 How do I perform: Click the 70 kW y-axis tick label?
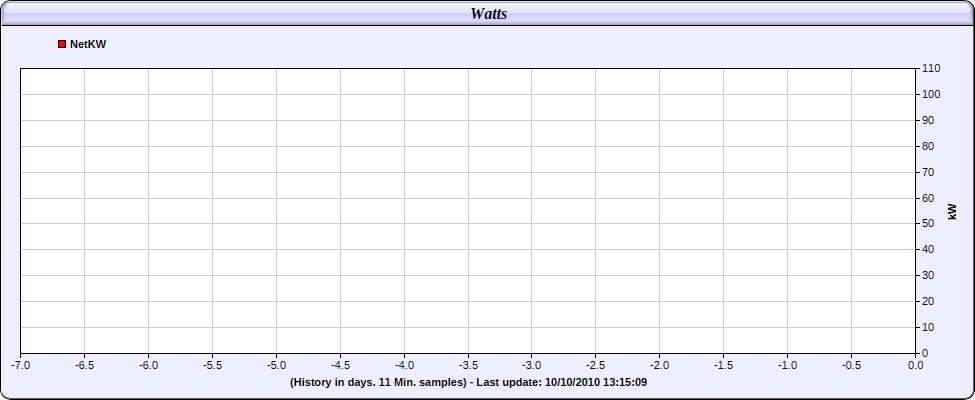pyautogui.click(x=929, y=172)
